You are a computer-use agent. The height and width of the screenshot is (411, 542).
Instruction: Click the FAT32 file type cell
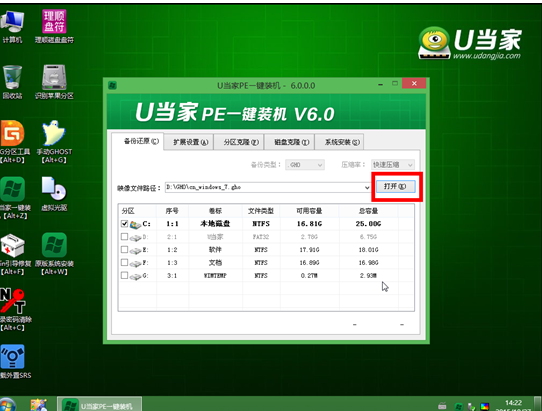pos(261,237)
